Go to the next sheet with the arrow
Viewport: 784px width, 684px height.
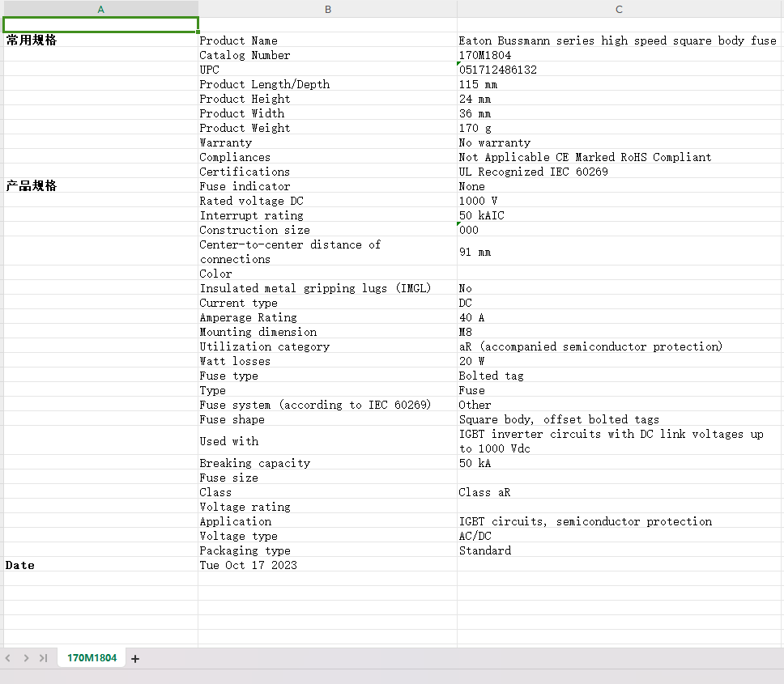click(x=26, y=658)
